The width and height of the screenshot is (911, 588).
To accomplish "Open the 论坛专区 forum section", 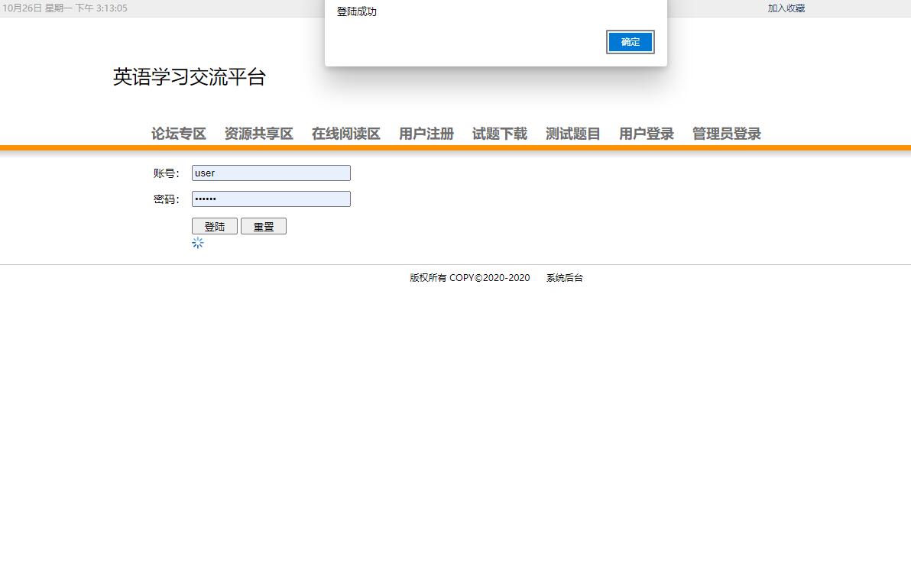I will [x=178, y=134].
